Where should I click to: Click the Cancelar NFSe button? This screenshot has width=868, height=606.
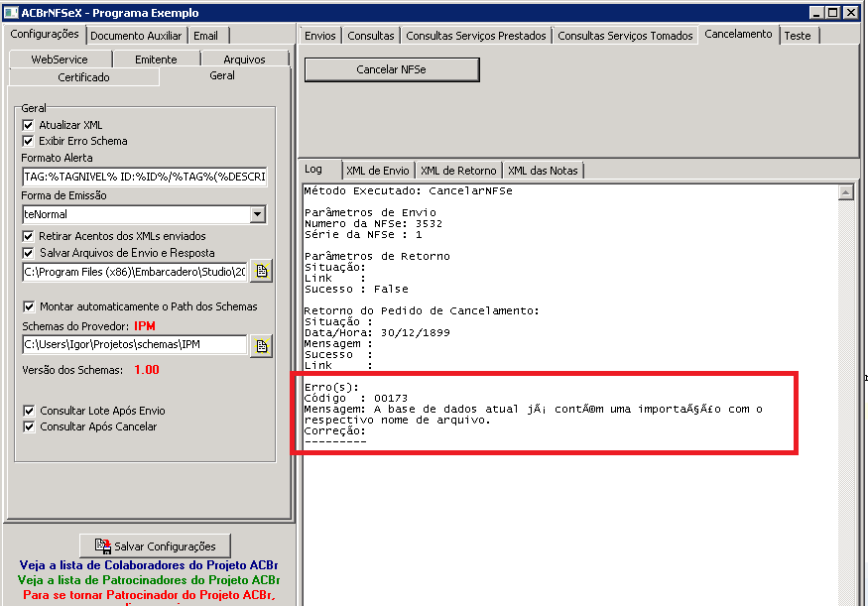point(392,69)
